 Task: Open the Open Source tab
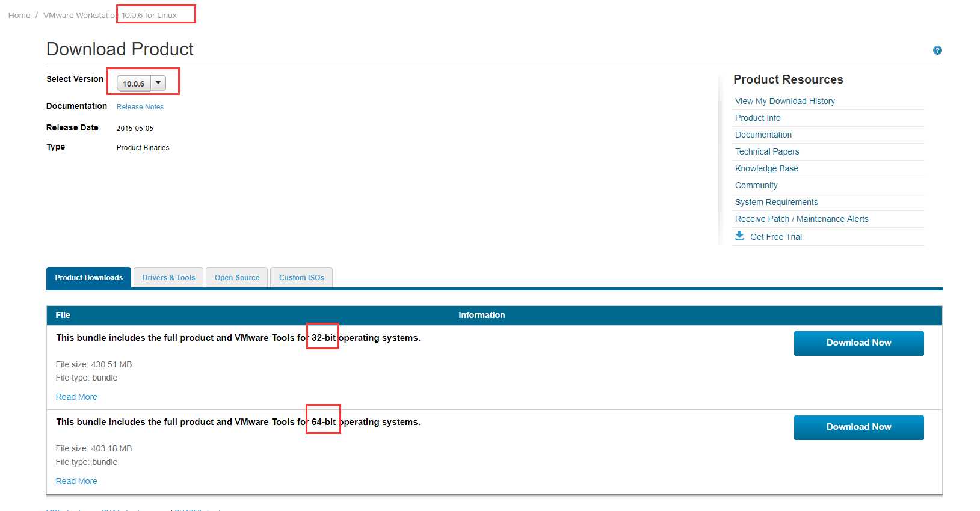click(x=237, y=278)
